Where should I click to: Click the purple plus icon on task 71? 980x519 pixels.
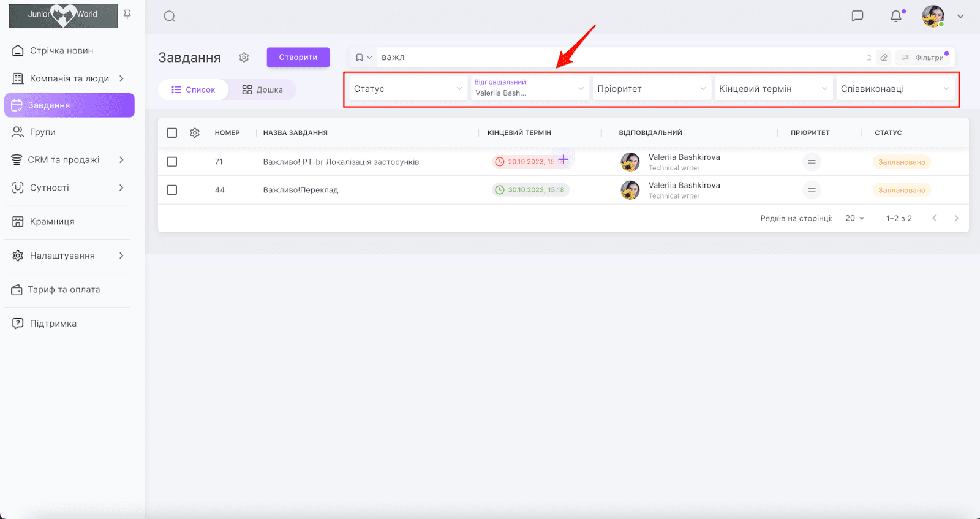click(563, 160)
